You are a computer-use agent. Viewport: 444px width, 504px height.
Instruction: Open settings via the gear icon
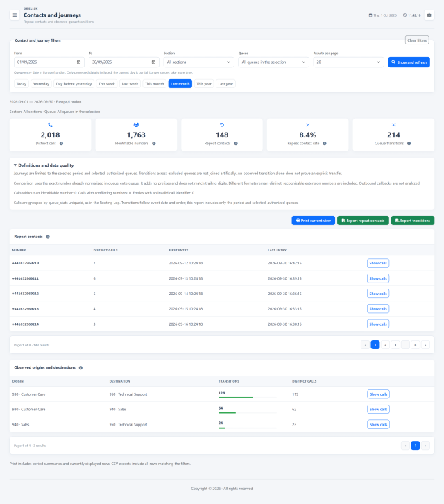(x=429, y=15)
